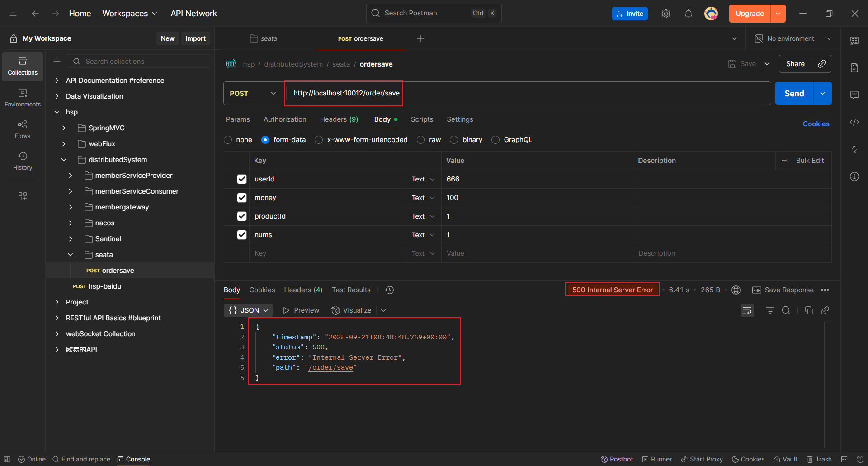Viewport: 868px width, 466px height.
Task: Open the notifications bell
Action: click(688, 14)
